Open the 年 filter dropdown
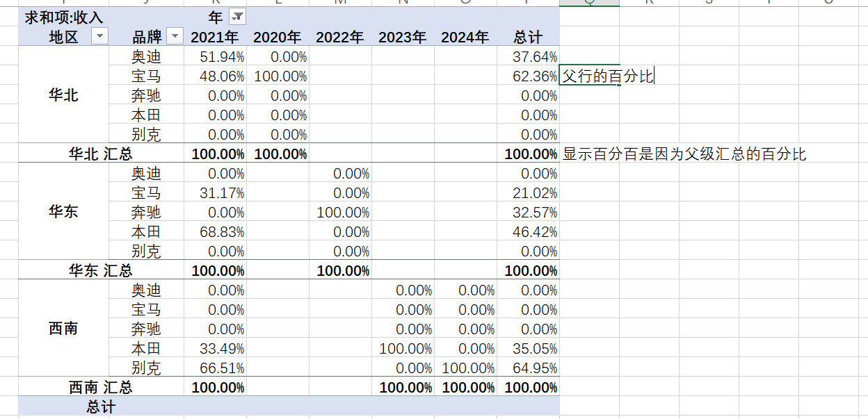Image resolution: width=868 pixels, height=419 pixels. [x=237, y=17]
